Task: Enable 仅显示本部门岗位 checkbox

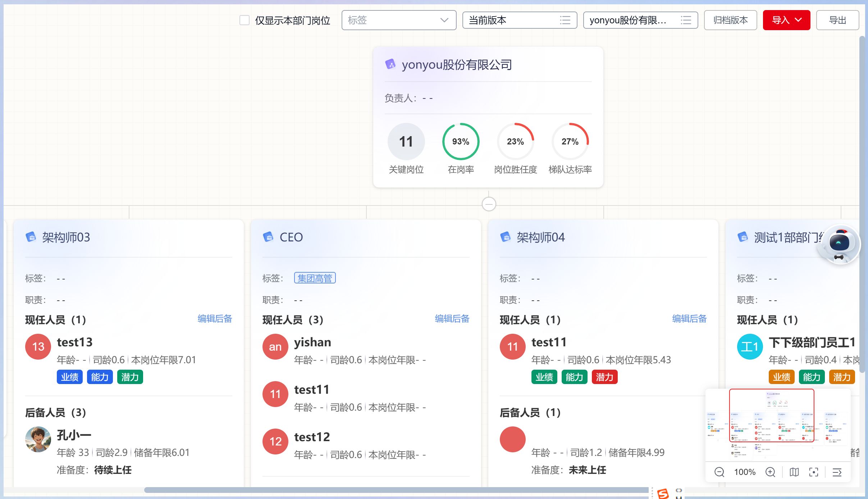Action: pyautogui.click(x=245, y=20)
